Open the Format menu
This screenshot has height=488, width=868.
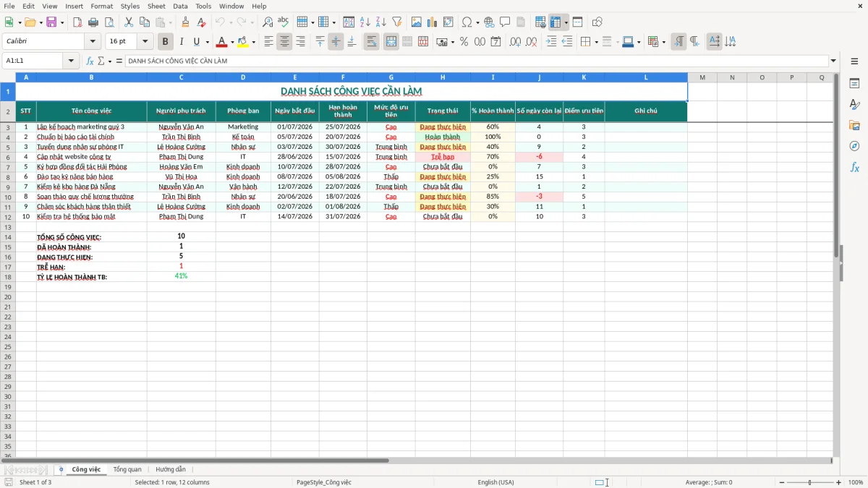101,6
